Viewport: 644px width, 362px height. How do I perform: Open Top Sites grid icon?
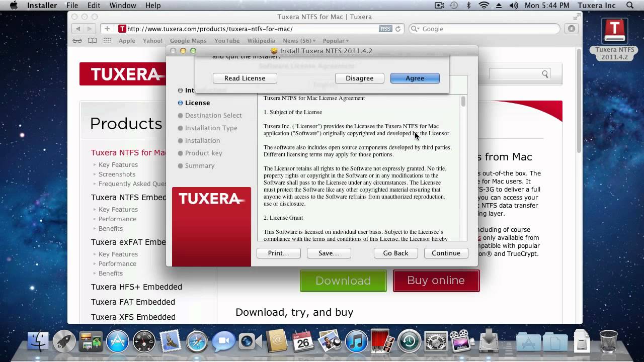107,41
